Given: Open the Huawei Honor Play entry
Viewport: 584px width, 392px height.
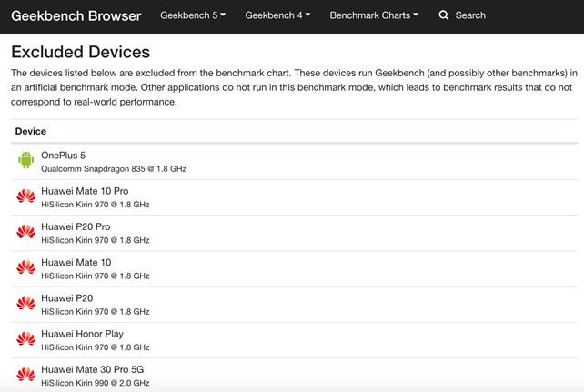Looking at the screenshot, I should 82,334.
